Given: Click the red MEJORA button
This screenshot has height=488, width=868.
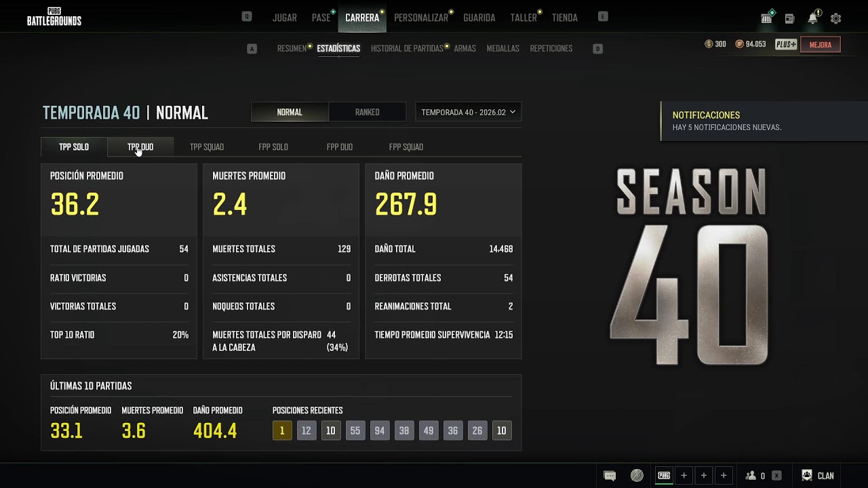Looking at the screenshot, I should (x=821, y=45).
